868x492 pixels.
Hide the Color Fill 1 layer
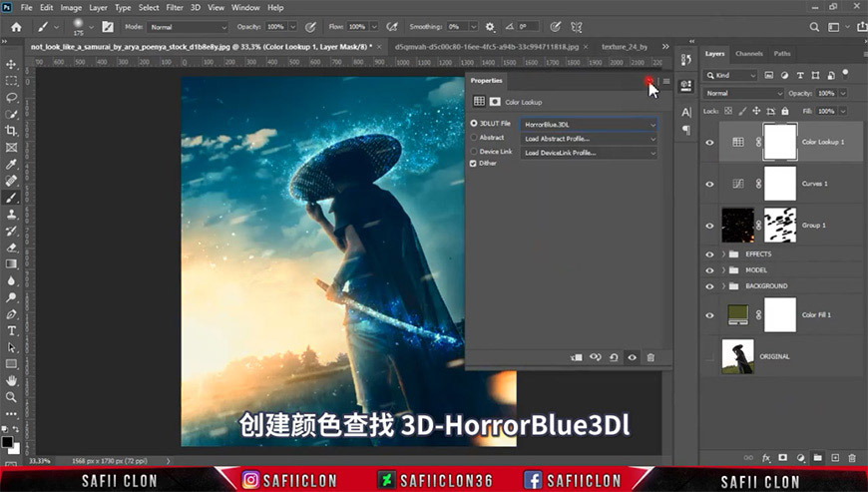click(709, 315)
